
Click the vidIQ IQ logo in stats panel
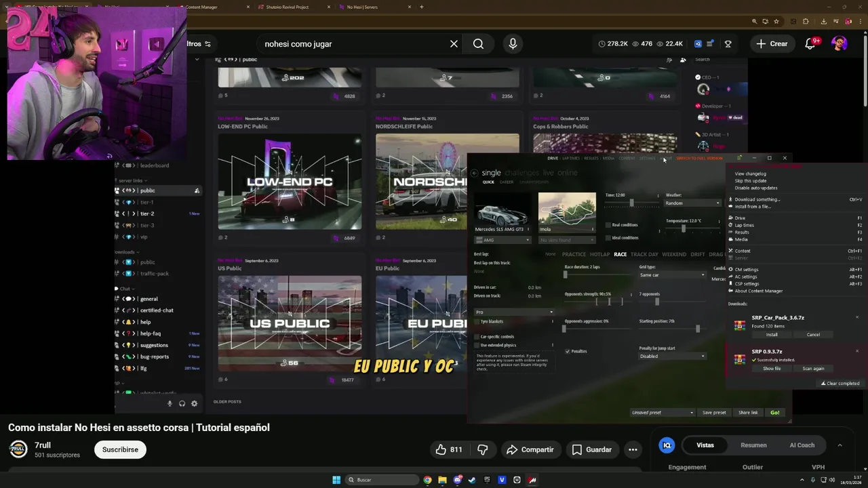pyautogui.click(x=667, y=445)
